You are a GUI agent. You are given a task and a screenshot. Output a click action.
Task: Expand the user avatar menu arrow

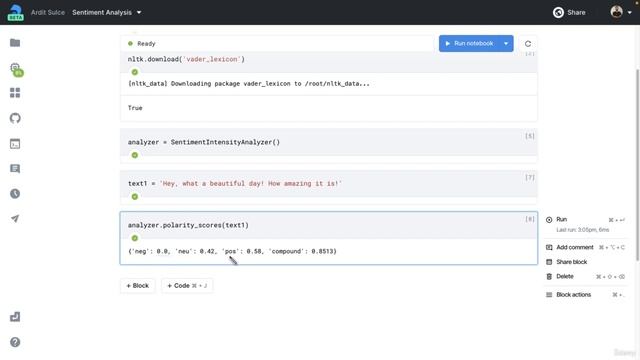click(629, 12)
